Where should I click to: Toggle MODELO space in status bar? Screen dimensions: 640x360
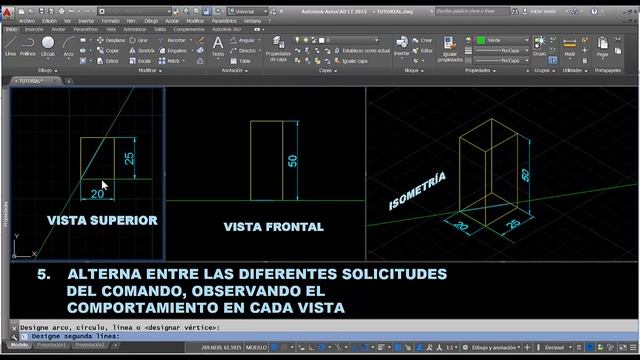click(x=256, y=348)
